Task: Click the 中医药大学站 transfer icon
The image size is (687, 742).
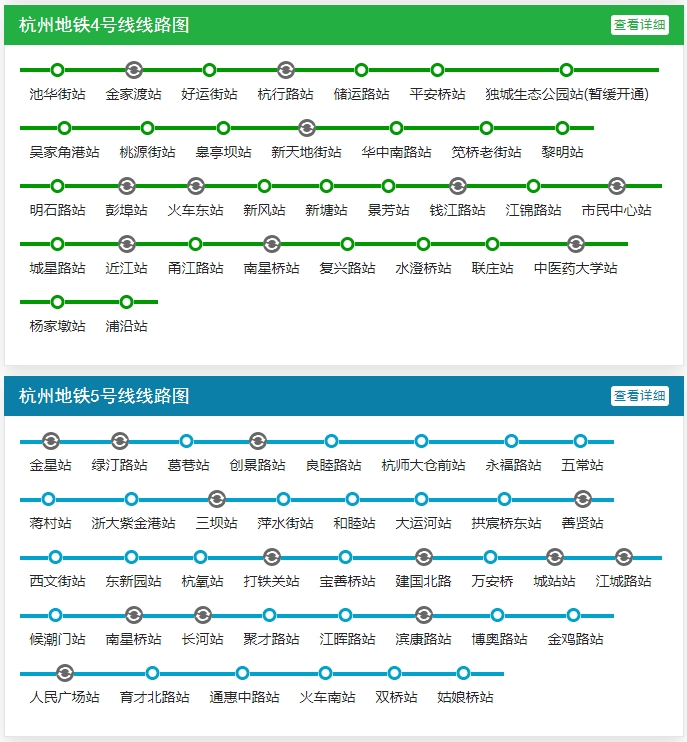Action: (575, 244)
